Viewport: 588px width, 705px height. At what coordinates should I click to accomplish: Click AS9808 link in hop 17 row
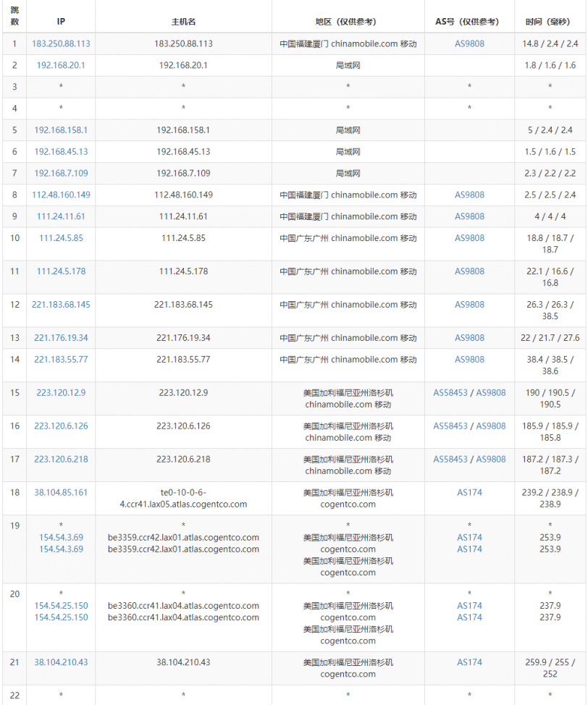[491, 459]
